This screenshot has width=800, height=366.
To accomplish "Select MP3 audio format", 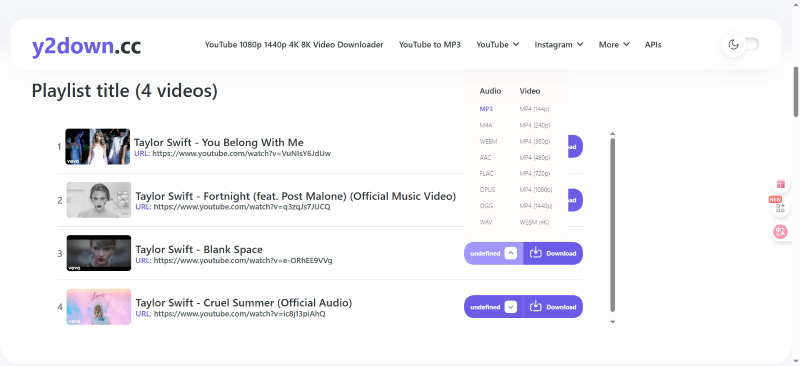I will pyautogui.click(x=486, y=109).
